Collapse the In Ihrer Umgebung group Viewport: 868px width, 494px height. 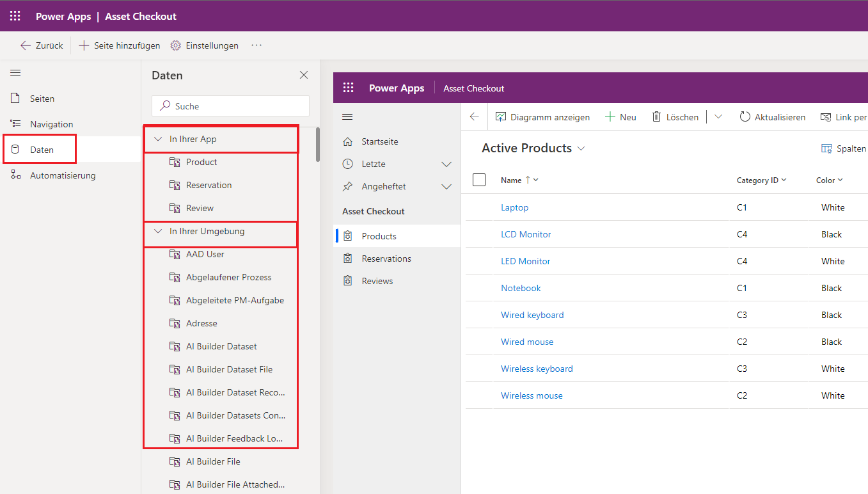159,231
